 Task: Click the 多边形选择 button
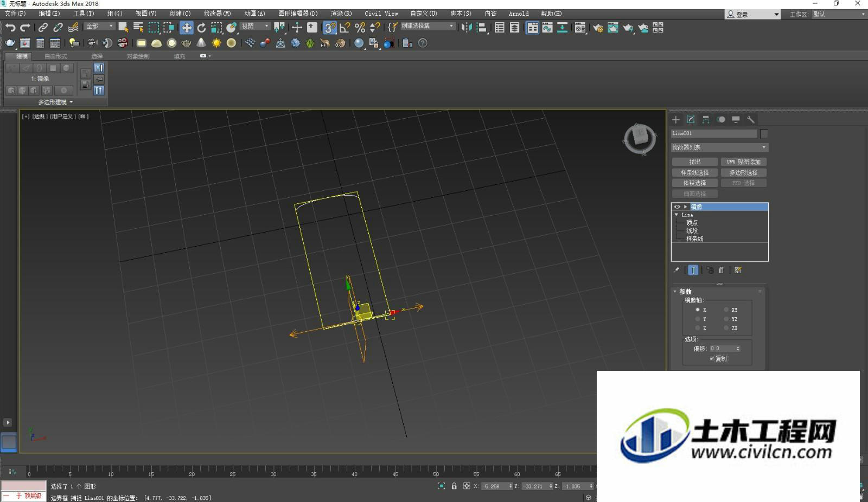click(744, 172)
